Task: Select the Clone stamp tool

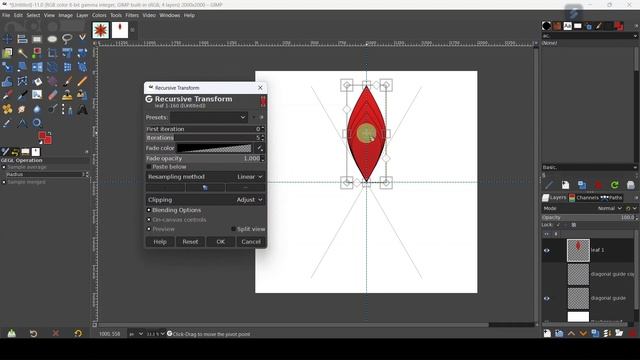Action: click(x=67, y=95)
